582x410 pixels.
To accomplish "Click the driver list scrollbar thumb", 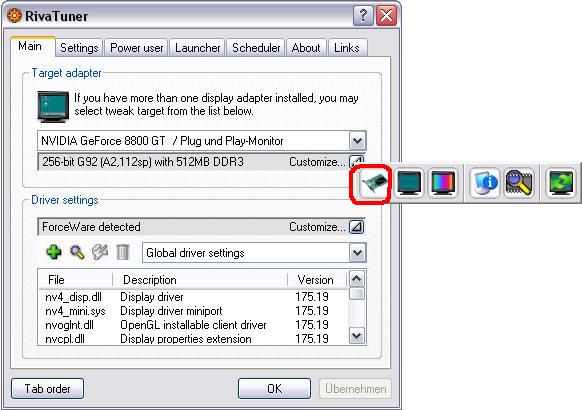I will click(357, 294).
